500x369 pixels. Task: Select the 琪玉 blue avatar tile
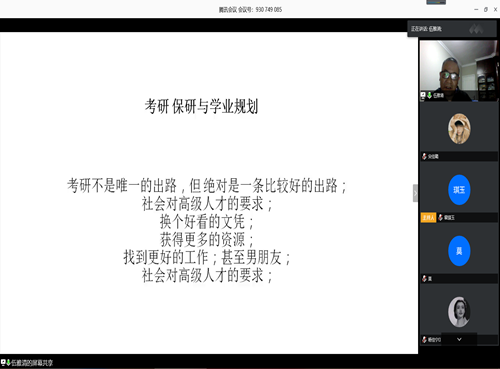click(x=459, y=190)
